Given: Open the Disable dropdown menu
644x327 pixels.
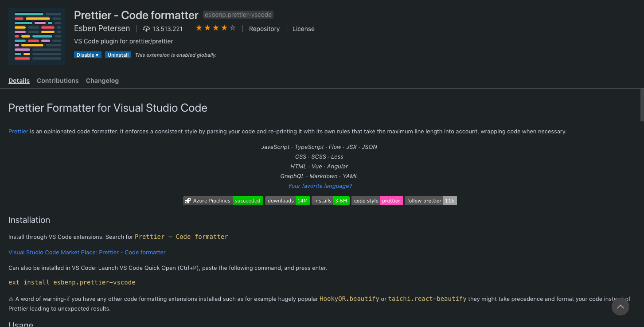Looking at the screenshot, I should [87, 55].
